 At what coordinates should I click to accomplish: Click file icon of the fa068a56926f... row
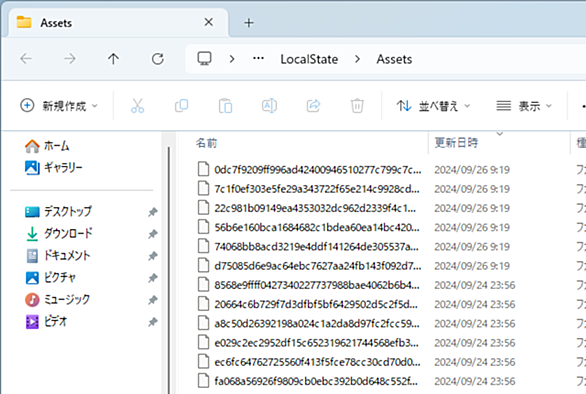tap(203, 381)
